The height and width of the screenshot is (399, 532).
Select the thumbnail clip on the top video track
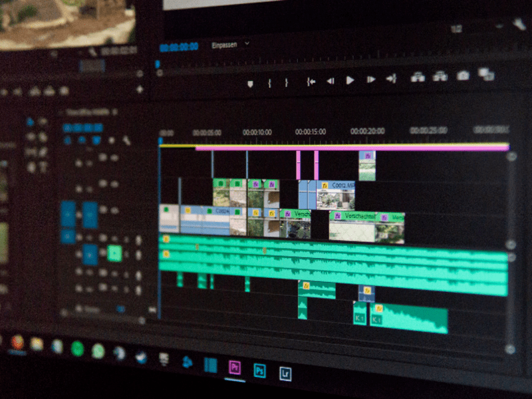(367, 165)
